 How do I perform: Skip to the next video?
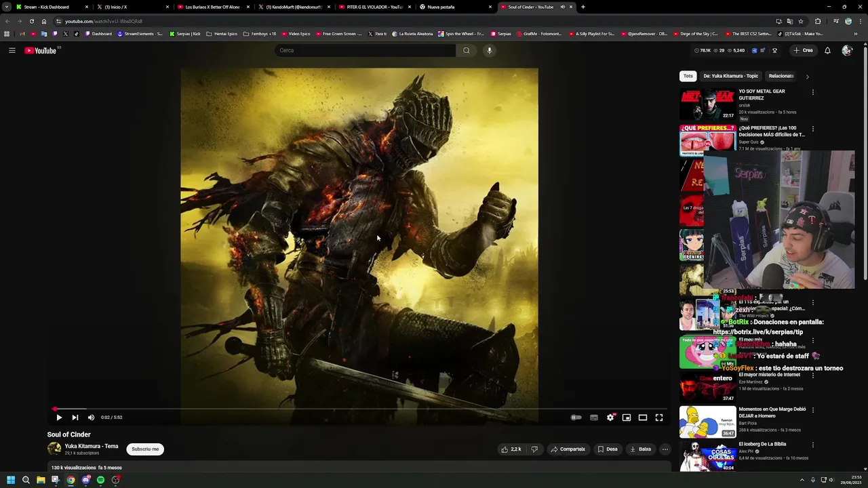[75, 418]
